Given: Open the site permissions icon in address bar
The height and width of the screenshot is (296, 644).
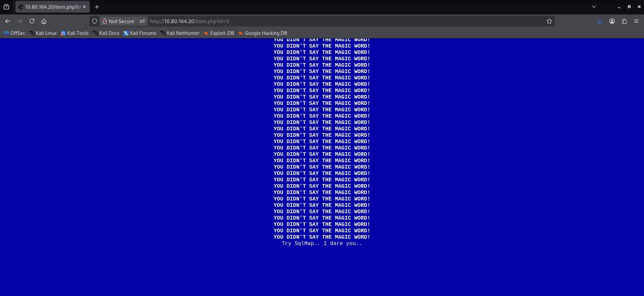Looking at the screenshot, I should pyautogui.click(x=142, y=21).
